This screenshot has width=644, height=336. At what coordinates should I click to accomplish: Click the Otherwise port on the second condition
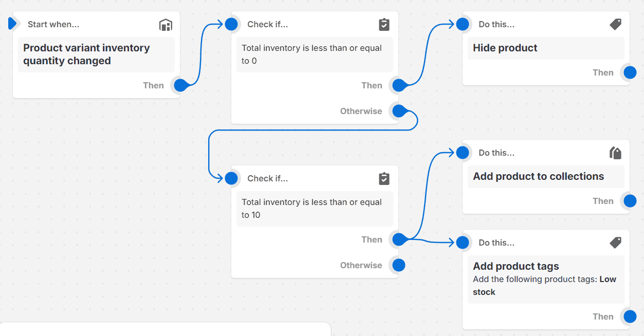(x=398, y=265)
